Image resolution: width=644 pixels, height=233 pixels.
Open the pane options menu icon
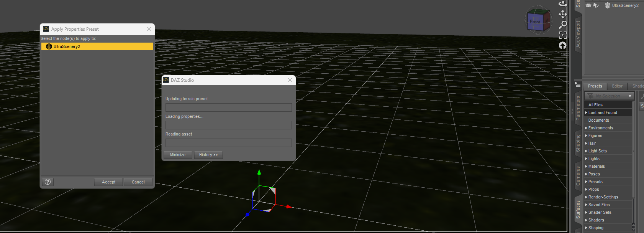point(578,84)
